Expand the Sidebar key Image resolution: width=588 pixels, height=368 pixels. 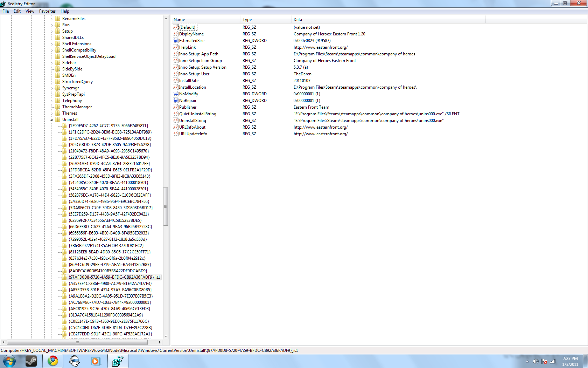(51, 63)
